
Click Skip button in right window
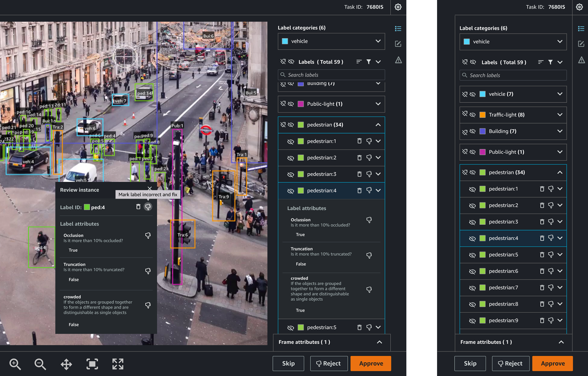pos(470,363)
